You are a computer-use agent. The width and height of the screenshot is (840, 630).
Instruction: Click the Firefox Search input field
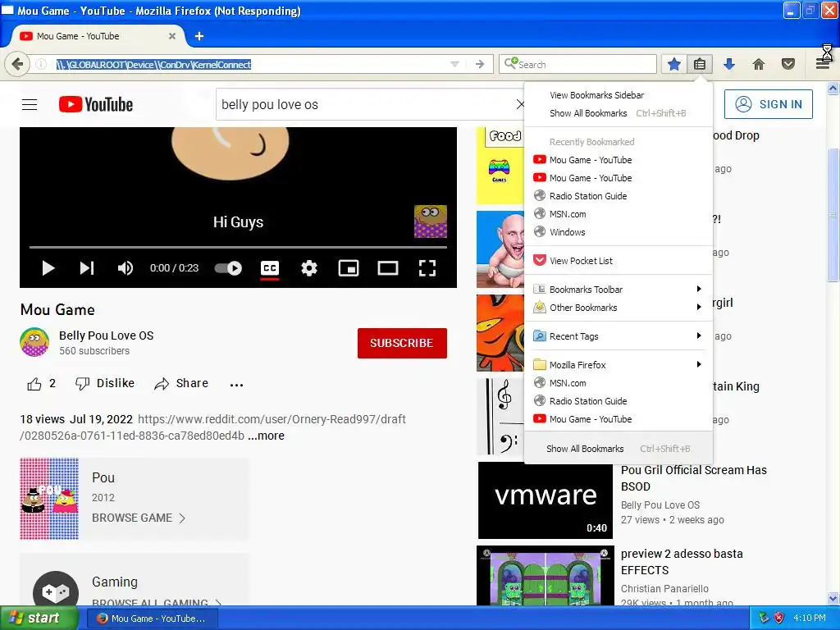pyautogui.click(x=578, y=64)
